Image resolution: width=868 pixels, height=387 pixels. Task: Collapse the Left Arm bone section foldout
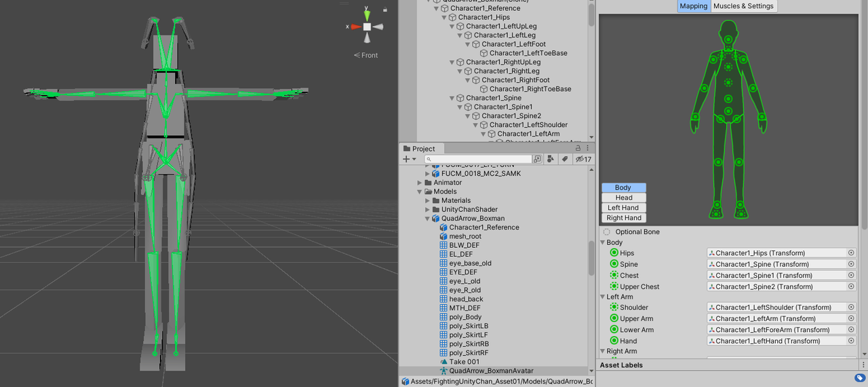[602, 297]
